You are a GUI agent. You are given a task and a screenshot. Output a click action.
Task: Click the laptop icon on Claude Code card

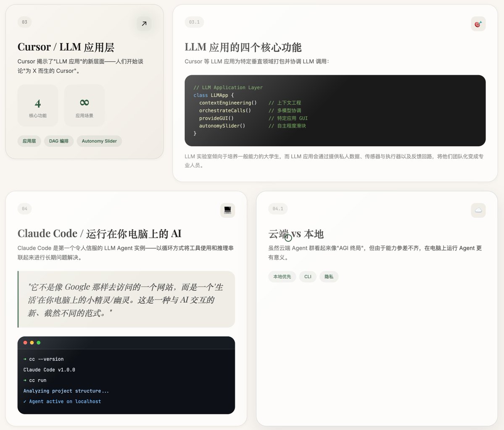pyautogui.click(x=227, y=210)
